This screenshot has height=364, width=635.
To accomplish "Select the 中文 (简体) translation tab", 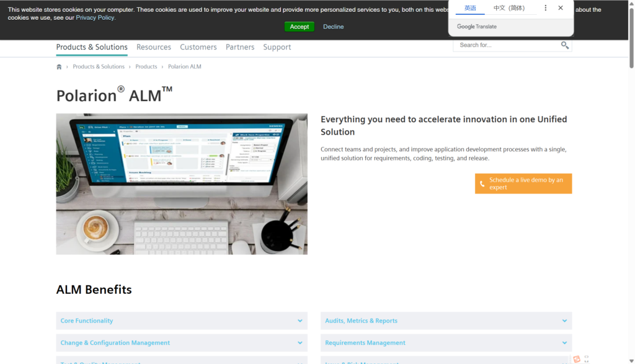I will click(508, 8).
